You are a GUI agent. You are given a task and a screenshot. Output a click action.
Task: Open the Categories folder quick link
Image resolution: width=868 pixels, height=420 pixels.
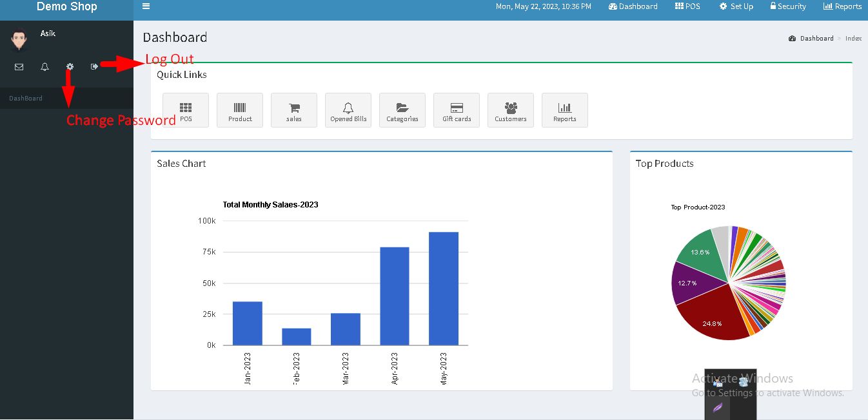point(402,110)
